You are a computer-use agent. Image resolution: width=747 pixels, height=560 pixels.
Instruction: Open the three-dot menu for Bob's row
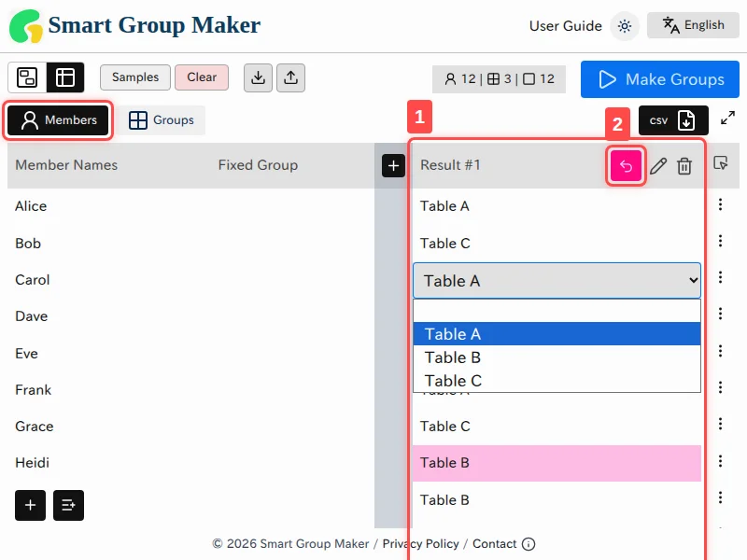click(720, 241)
